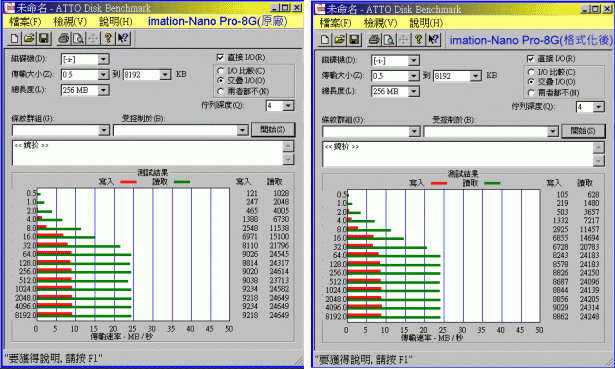This screenshot has width=615, height=369.
Task: Click Print Preview icon in right window toolbar
Action: (389, 40)
